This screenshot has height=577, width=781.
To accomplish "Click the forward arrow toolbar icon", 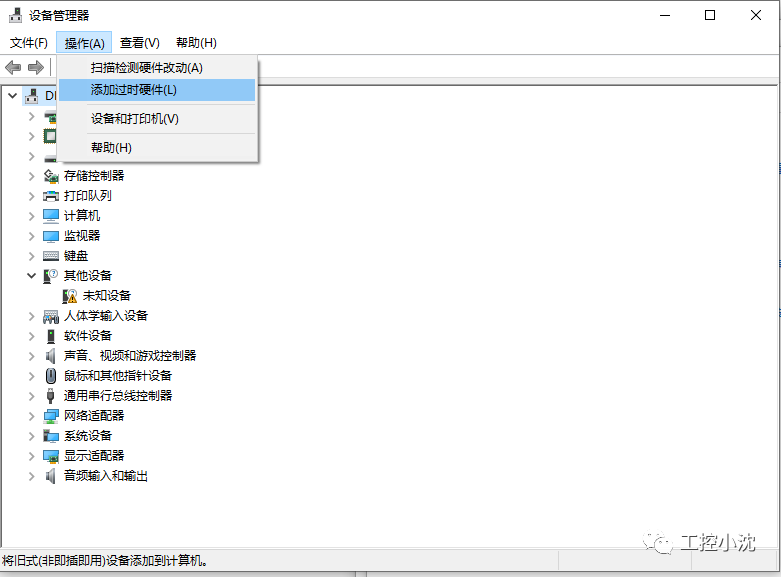I will [36, 67].
